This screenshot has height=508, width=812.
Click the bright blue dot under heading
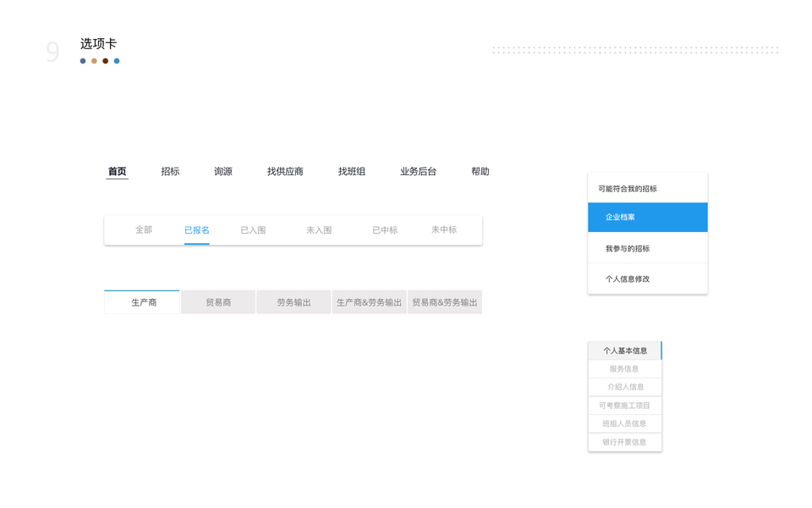click(x=117, y=61)
